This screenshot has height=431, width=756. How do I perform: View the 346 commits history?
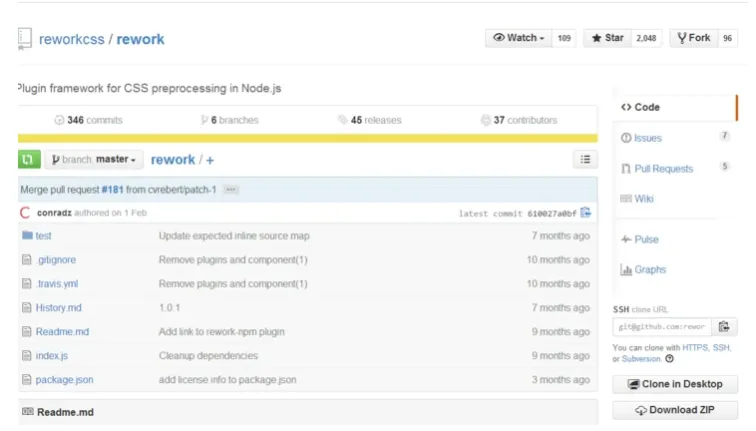point(89,120)
